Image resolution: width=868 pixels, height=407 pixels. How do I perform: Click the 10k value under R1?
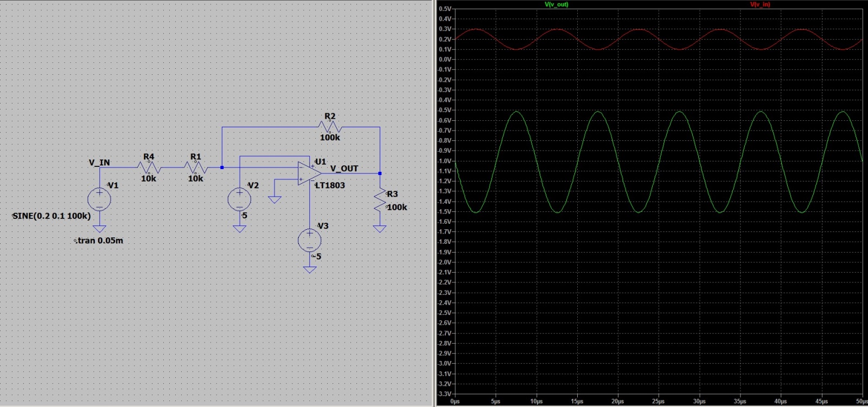(196, 178)
